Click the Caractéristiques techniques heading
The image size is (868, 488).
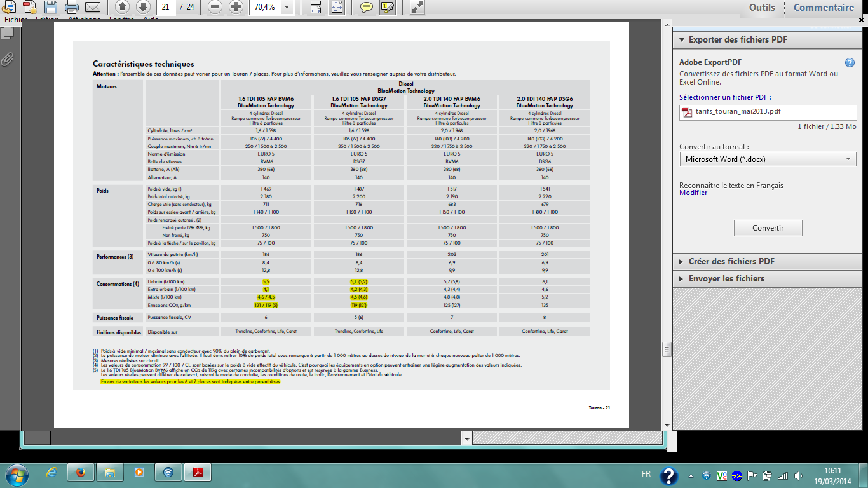coord(143,64)
